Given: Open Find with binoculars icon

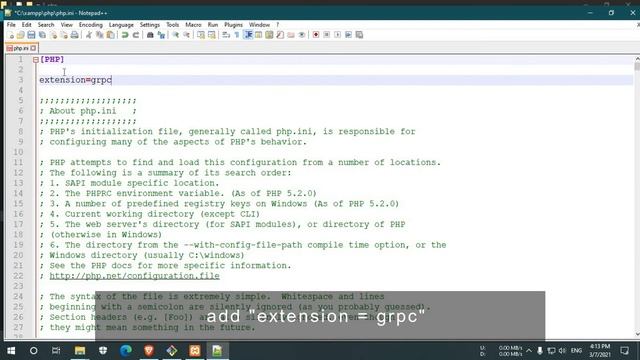Looking at the screenshot, I should 150,35.
